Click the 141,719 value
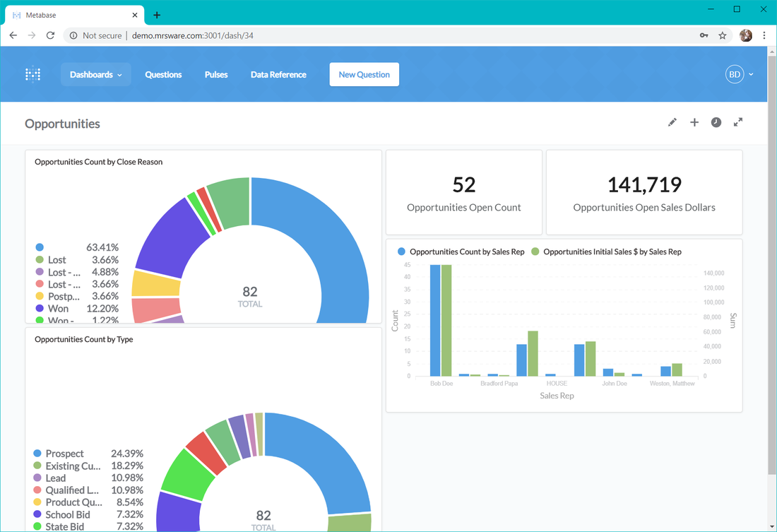Image resolution: width=777 pixels, height=532 pixels. (644, 184)
